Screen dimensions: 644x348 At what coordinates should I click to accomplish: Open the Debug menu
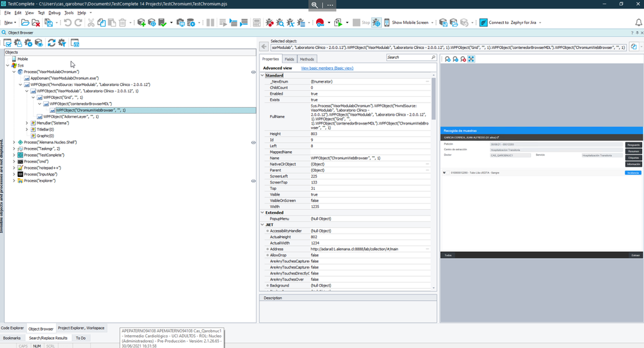pos(54,13)
